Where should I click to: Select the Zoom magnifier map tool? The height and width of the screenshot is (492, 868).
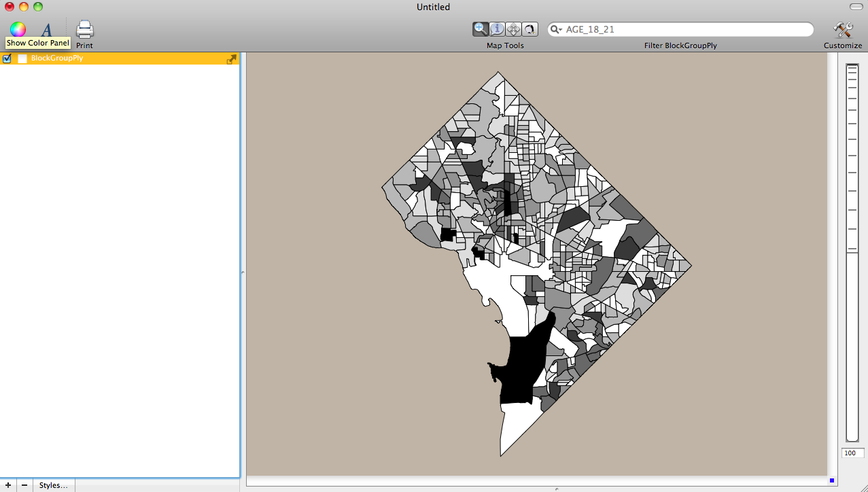(x=481, y=29)
